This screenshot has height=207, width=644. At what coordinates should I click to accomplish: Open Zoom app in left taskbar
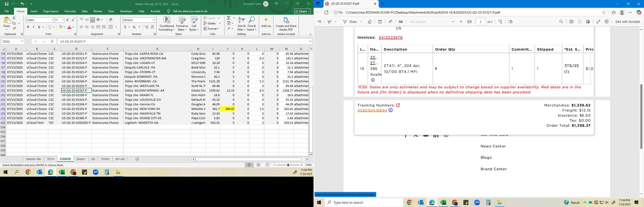pos(96,172)
